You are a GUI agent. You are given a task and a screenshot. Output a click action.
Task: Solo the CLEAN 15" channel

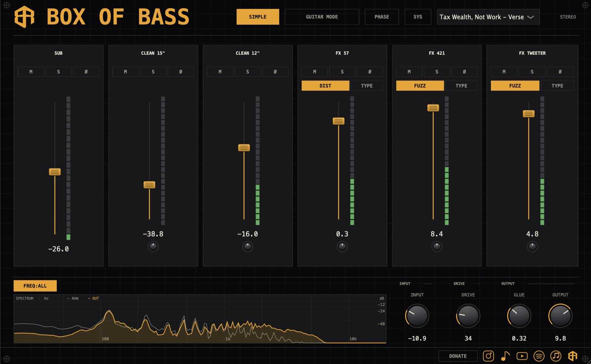click(153, 72)
